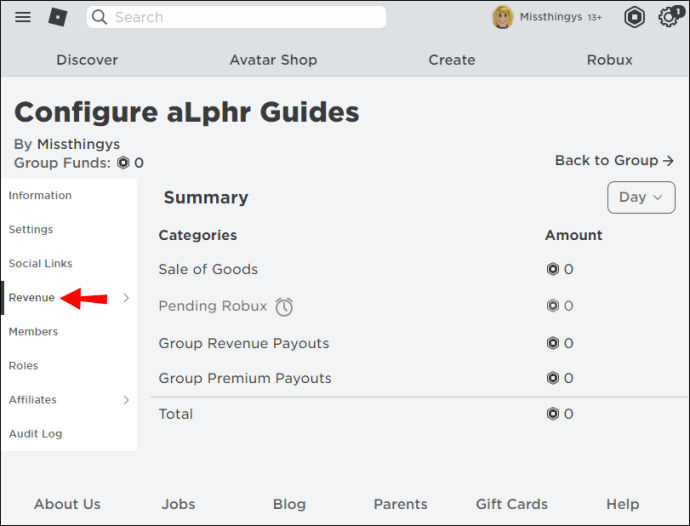Image resolution: width=690 pixels, height=526 pixels.
Task: Select Create in the top navigation
Action: pos(452,60)
